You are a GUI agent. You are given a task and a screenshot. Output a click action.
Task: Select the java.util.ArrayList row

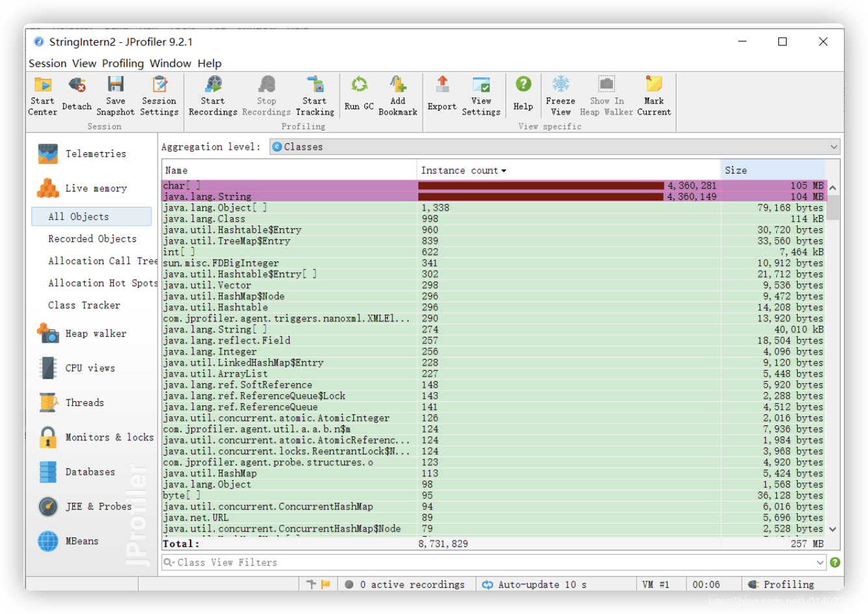pyautogui.click(x=495, y=373)
